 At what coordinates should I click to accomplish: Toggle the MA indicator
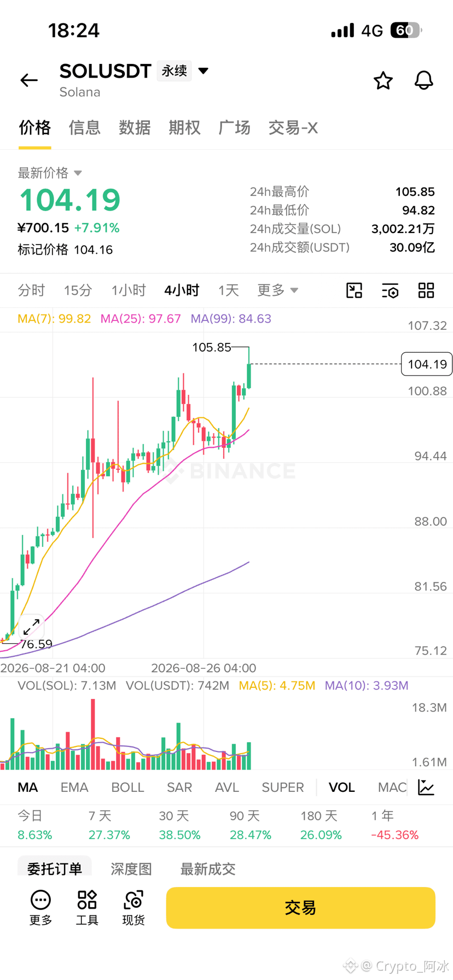(x=28, y=787)
